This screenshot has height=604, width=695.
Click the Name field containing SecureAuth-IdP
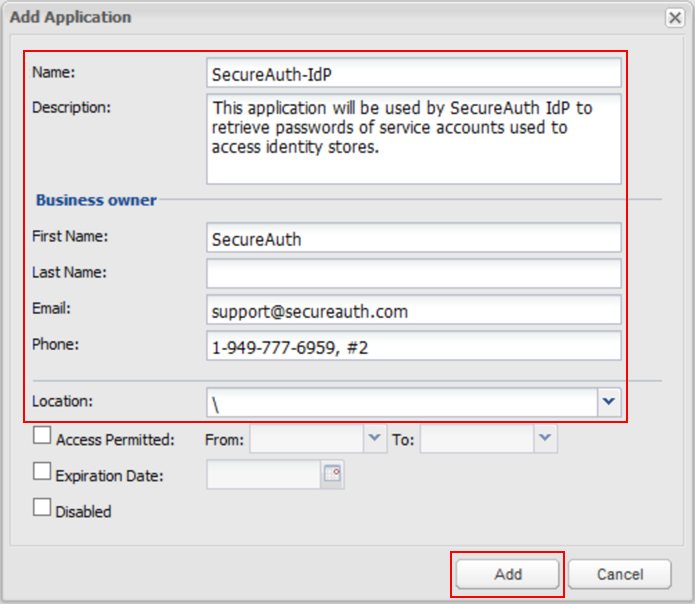tap(413, 73)
